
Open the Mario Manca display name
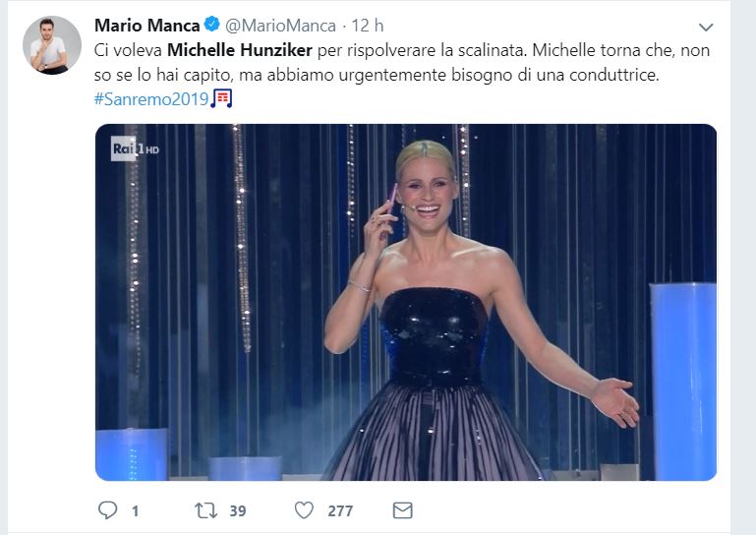pos(146,26)
